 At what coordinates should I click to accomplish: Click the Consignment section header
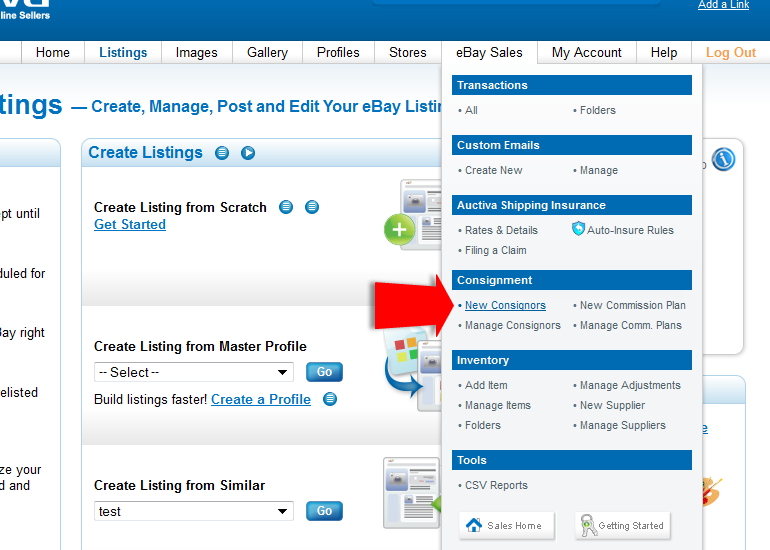[x=572, y=280]
